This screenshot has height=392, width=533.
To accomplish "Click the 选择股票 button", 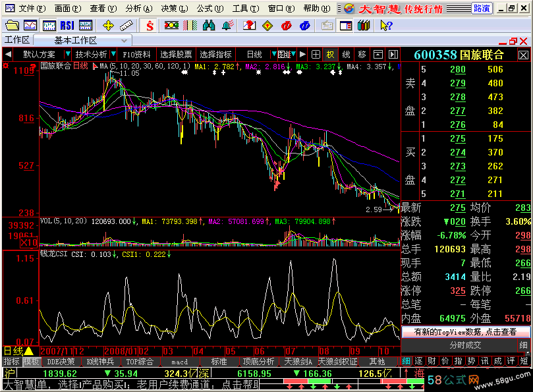I will pyautogui.click(x=176, y=55).
